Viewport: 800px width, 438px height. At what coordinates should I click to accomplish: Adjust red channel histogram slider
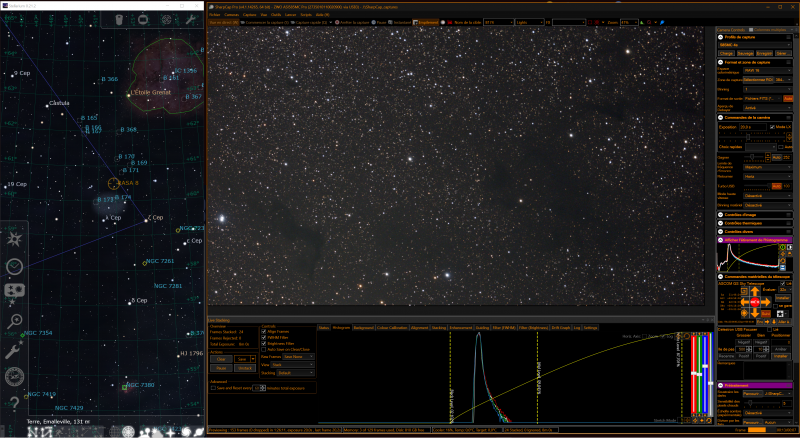click(693, 373)
